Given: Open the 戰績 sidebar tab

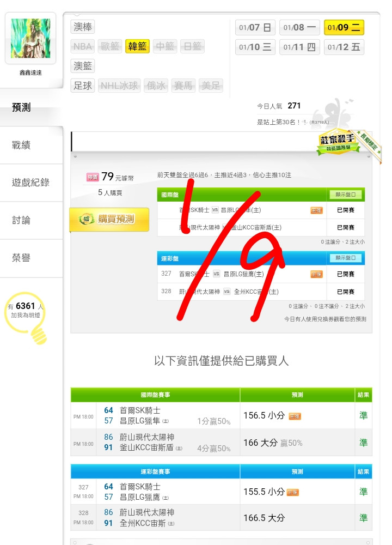Looking at the screenshot, I should coord(21,144).
